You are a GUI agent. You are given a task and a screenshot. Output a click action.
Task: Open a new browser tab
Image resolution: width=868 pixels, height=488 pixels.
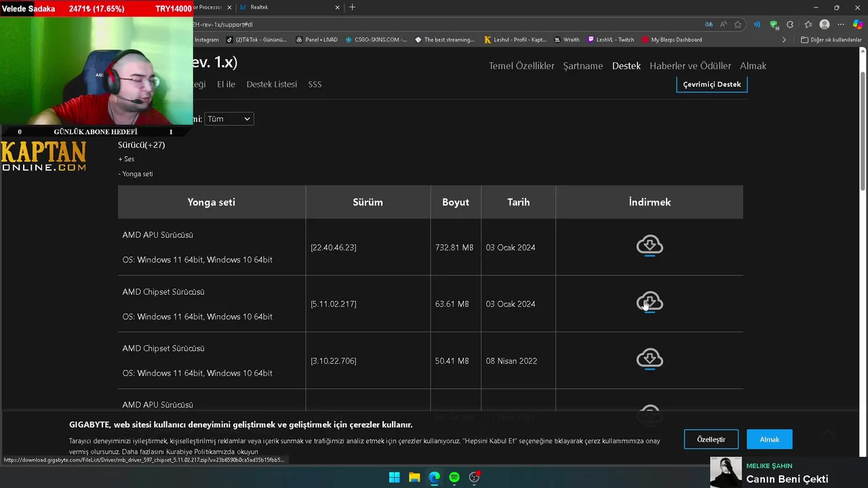352,7
